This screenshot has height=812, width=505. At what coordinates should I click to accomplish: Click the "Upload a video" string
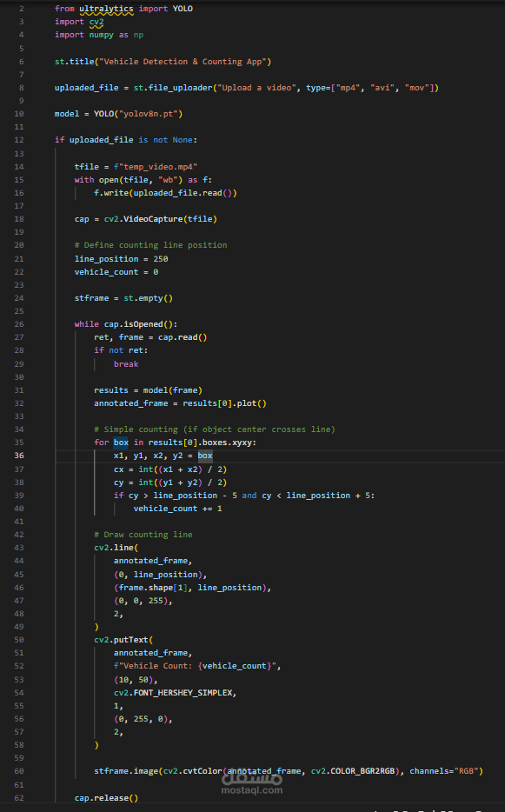tap(256, 88)
